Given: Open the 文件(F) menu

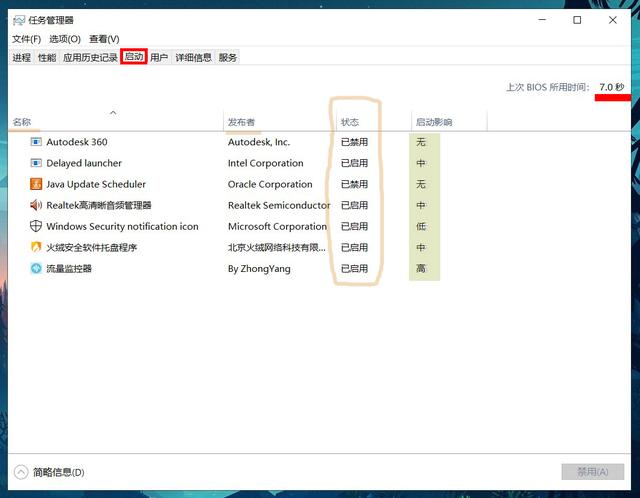Looking at the screenshot, I should (x=27, y=39).
